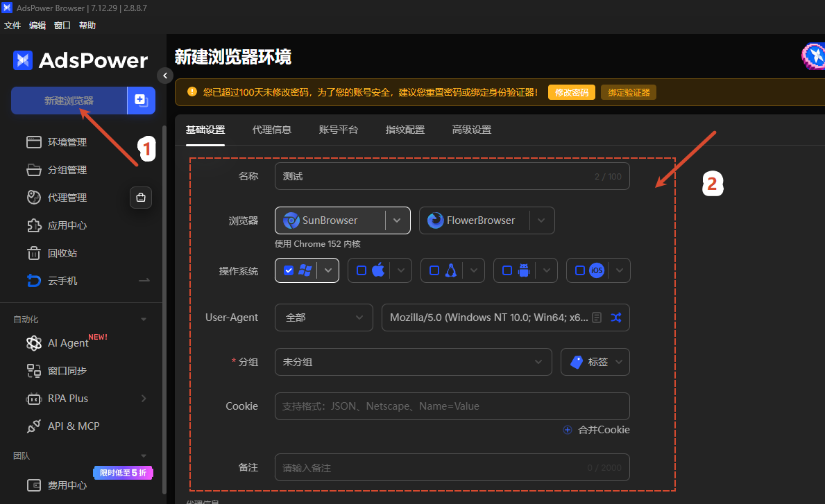Select SunBrowser as the browser
Viewport: 825px width, 504px height.
click(x=330, y=220)
